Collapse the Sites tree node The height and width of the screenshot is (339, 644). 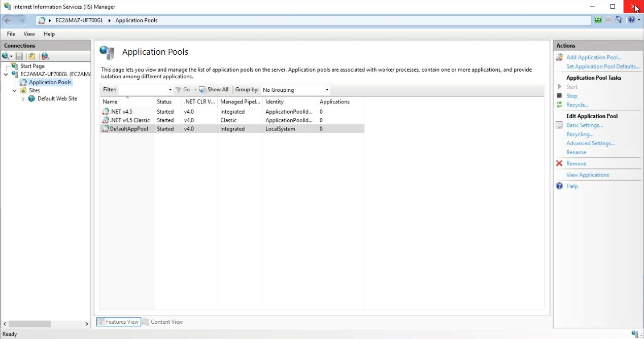[14, 90]
